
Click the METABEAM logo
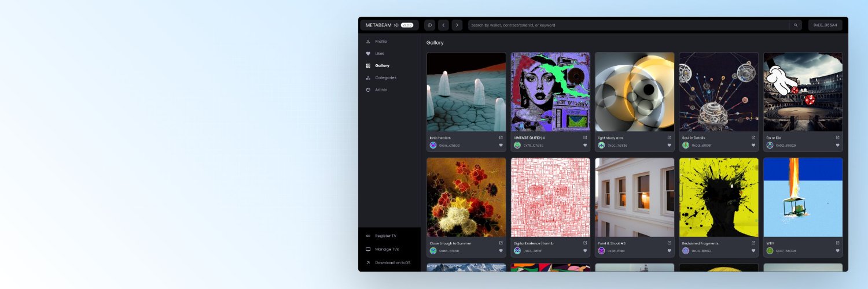[x=382, y=25]
